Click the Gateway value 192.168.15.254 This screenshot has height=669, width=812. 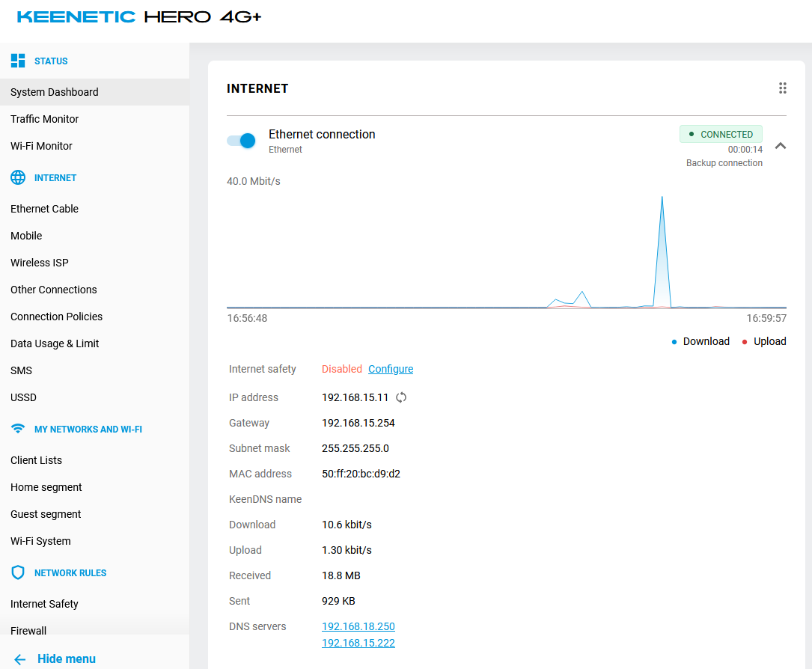(x=358, y=423)
